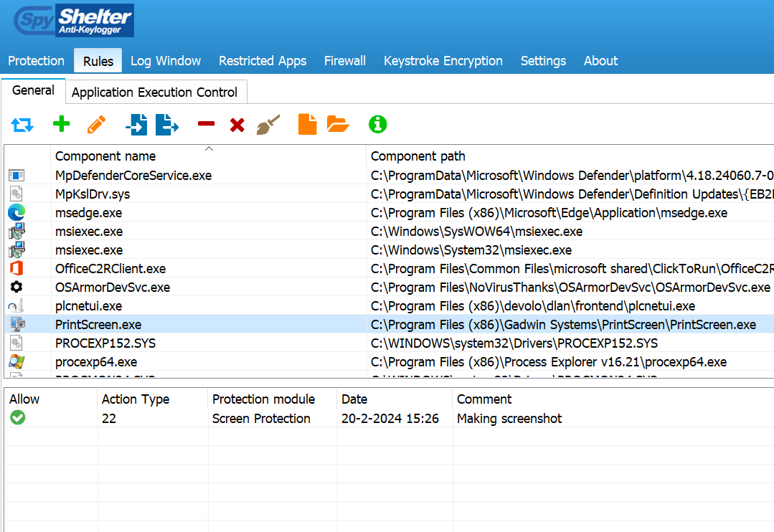This screenshot has width=774, height=532.
Task: Toggle the green Allow checkmark for Screen Protection
Action: (x=18, y=418)
